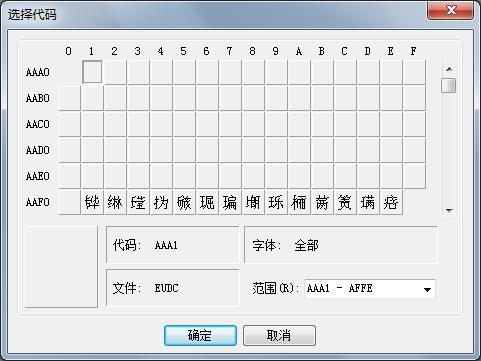Screen dimensions: 481x361
Task: Select empty cell in row AAE0 column F
Action: coord(414,176)
